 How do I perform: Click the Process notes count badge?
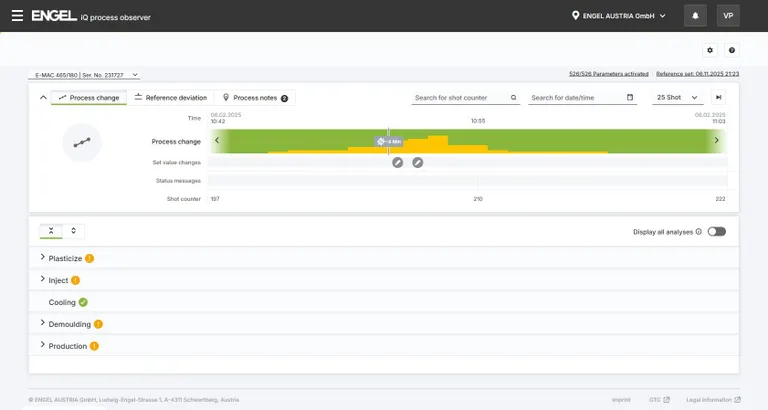coord(285,98)
